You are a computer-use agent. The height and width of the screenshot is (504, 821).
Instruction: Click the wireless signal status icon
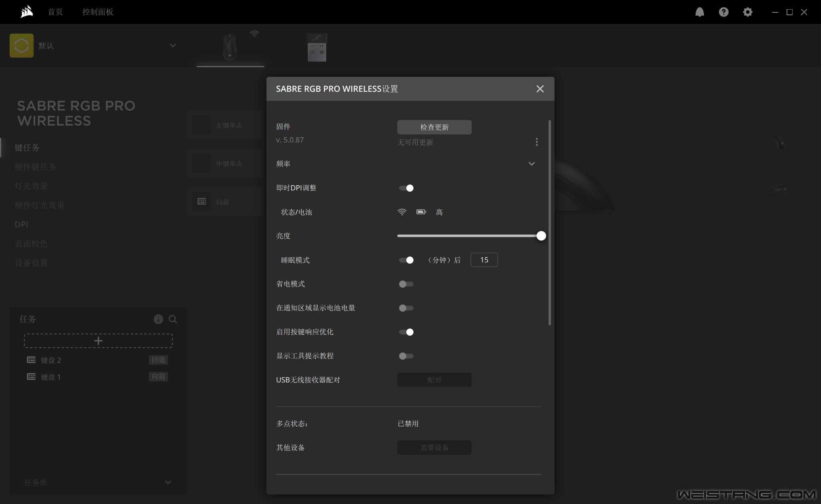pos(402,212)
